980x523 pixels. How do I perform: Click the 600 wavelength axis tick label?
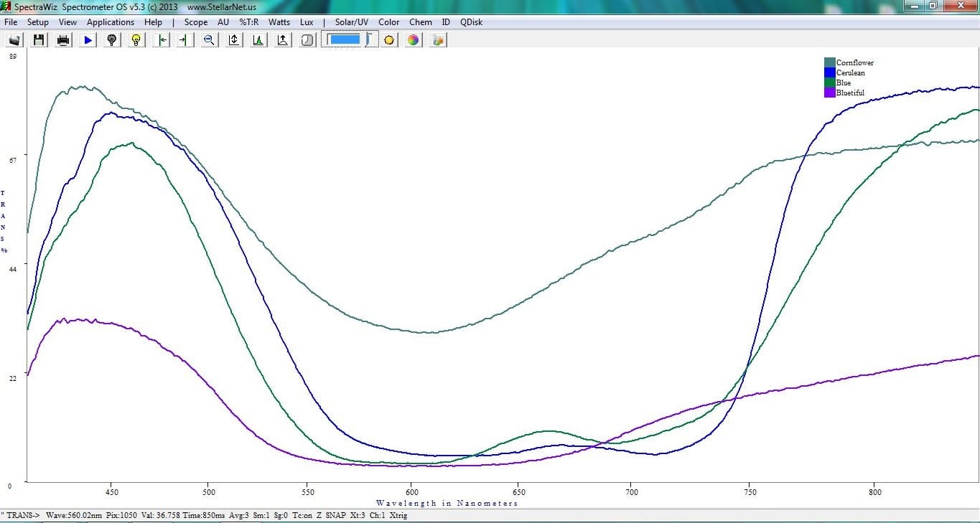pyautogui.click(x=411, y=492)
